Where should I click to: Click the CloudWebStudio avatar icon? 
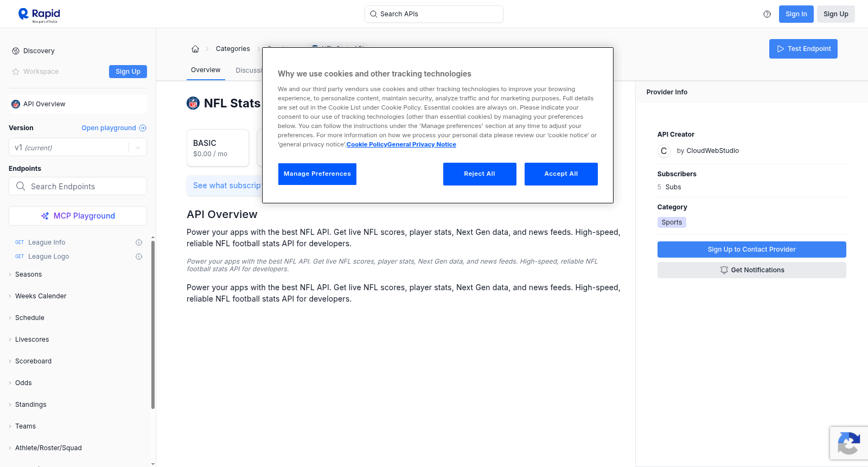point(664,151)
